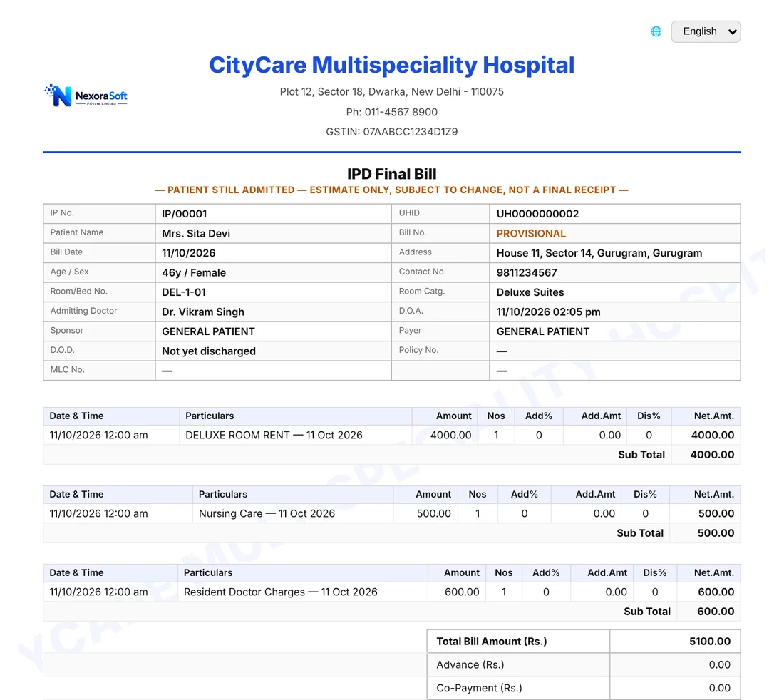The width and height of the screenshot is (784, 700).
Task: Click the IPD Final Bill title
Action: click(391, 174)
